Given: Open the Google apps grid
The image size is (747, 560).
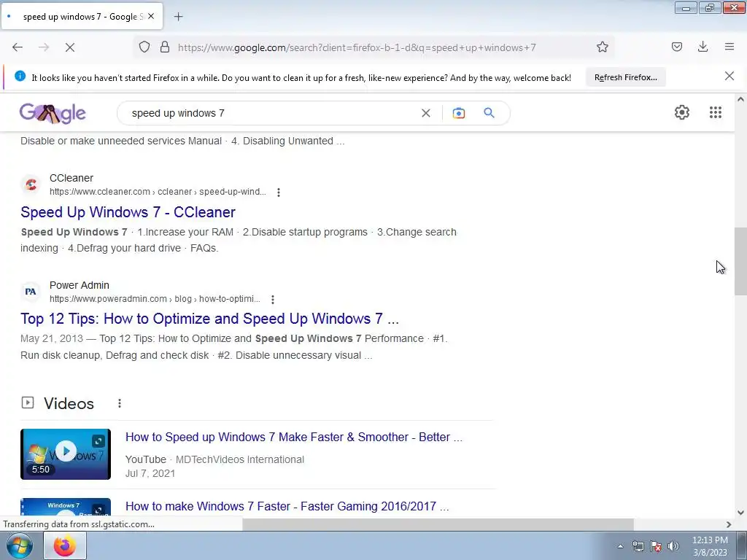Looking at the screenshot, I should point(716,112).
